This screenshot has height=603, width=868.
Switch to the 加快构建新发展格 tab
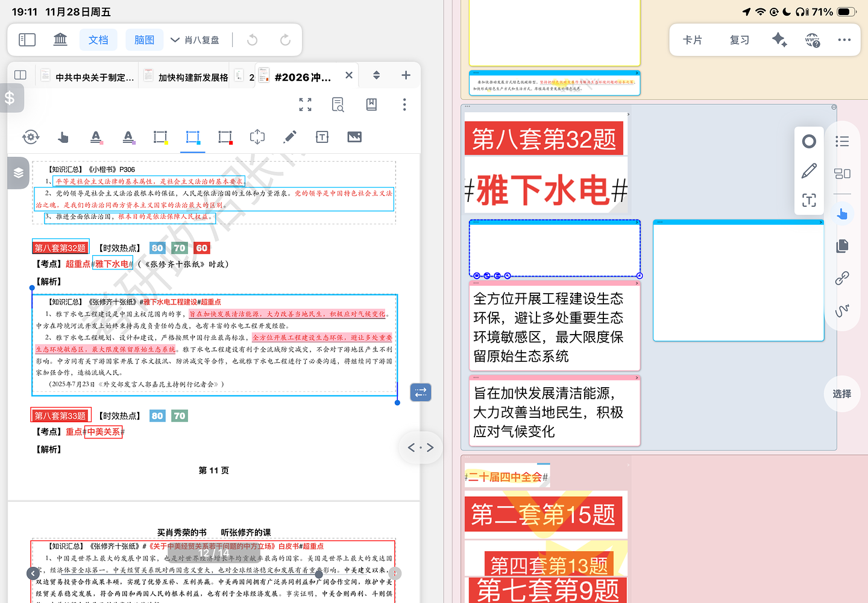coord(187,77)
